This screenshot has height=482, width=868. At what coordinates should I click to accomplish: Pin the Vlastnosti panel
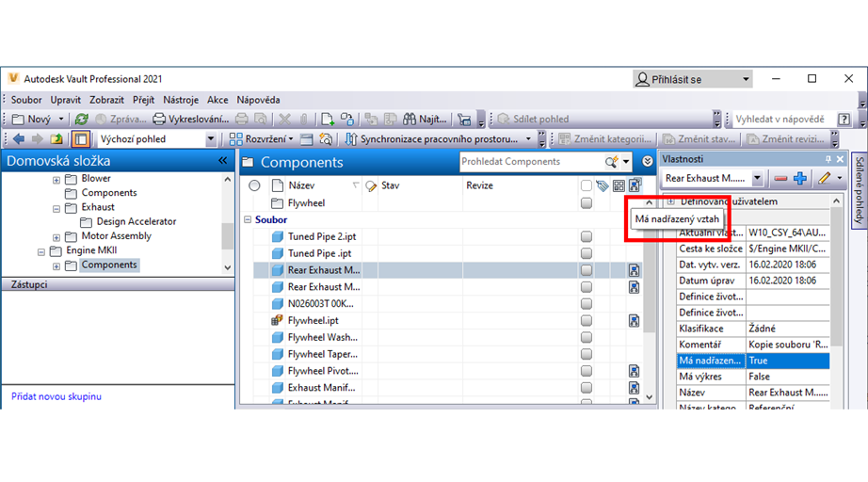[828, 159]
